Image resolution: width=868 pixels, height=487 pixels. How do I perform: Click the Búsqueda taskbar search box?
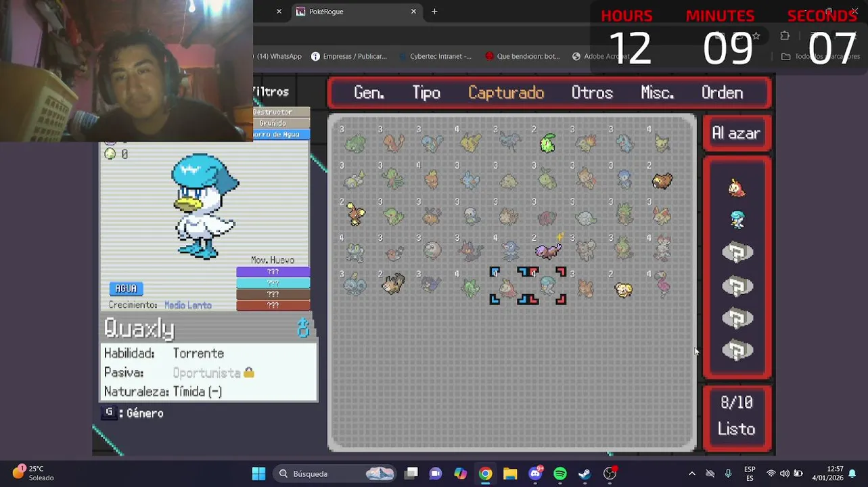pos(335,473)
